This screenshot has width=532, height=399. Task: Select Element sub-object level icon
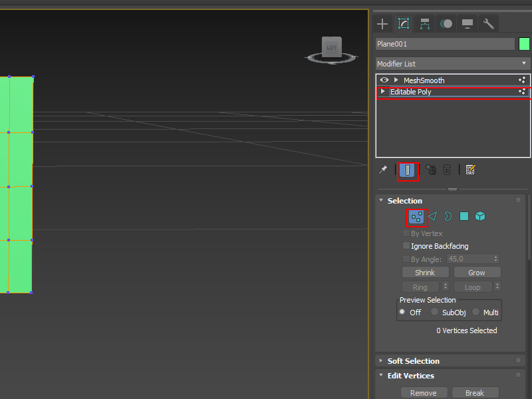pyautogui.click(x=480, y=216)
